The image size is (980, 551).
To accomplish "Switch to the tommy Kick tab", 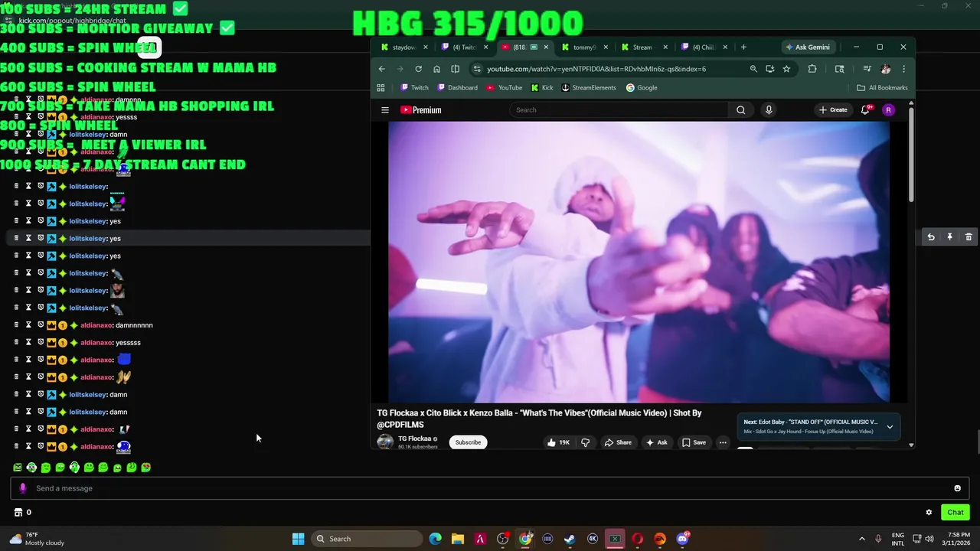I will click(584, 47).
